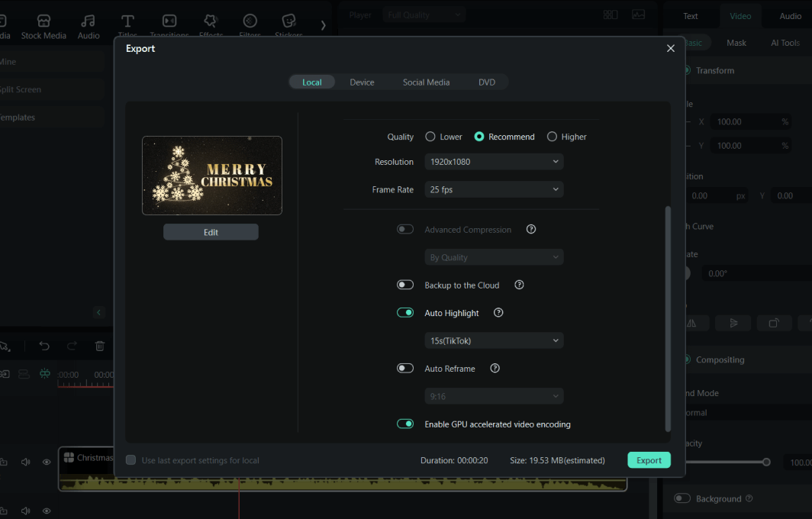Open the Mask sub-tab
This screenshot has width=812, height=519.
tap(736, 43)
